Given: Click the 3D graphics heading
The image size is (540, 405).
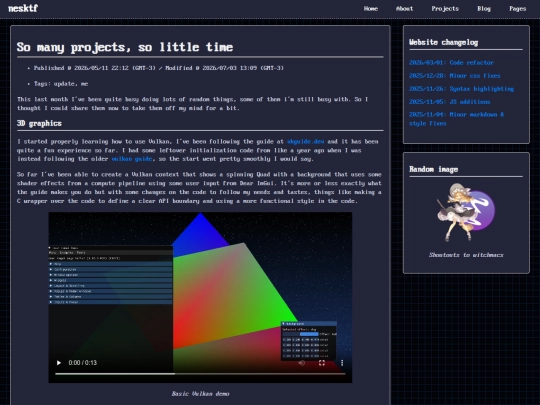Looking at the screenshot, I should [x=39, y=123].
